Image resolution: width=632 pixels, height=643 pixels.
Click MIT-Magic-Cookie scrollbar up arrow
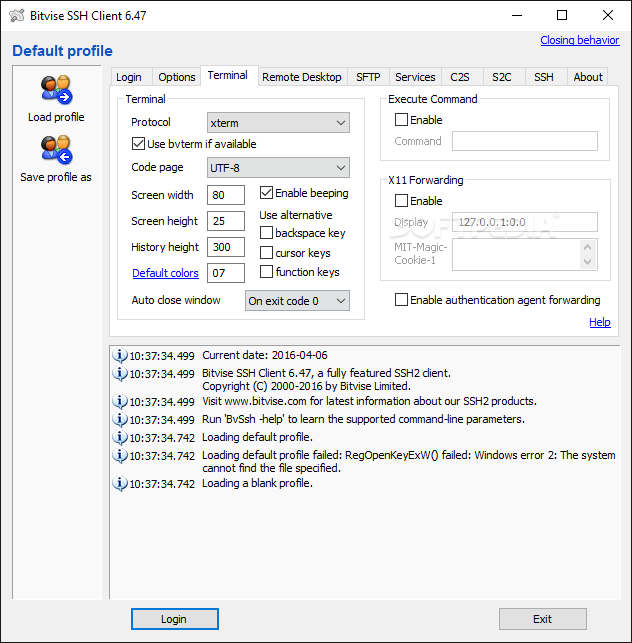[x=588, y=247]
